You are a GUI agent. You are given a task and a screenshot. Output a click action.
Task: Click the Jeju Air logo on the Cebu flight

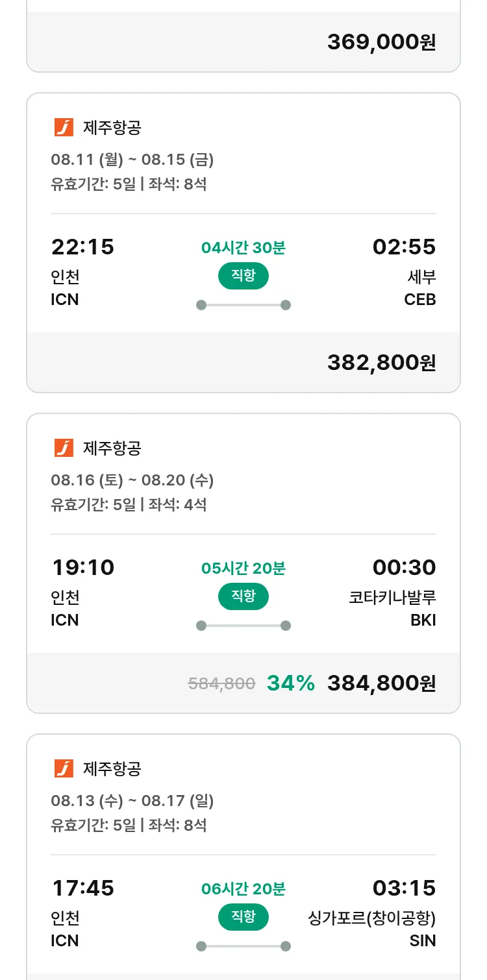(64, 127)
